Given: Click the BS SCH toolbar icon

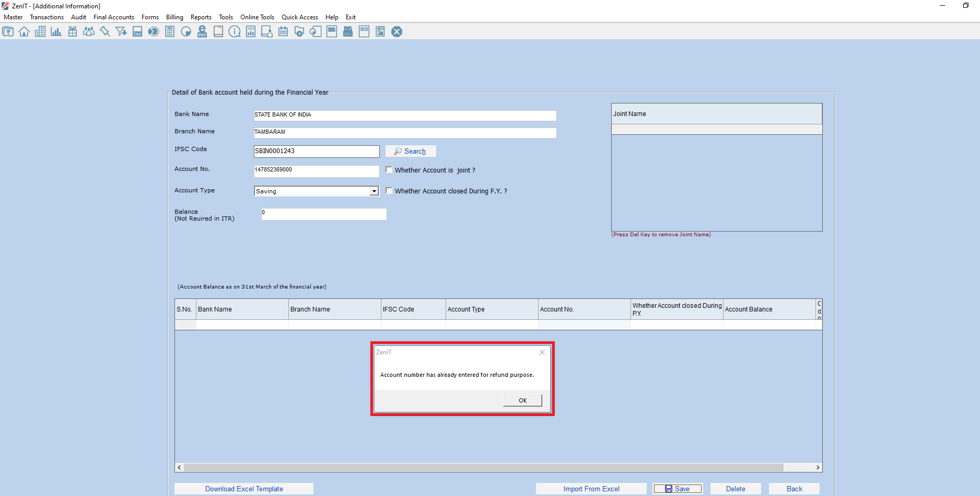Looking at the screenshot, I should [x=348, y=32].
